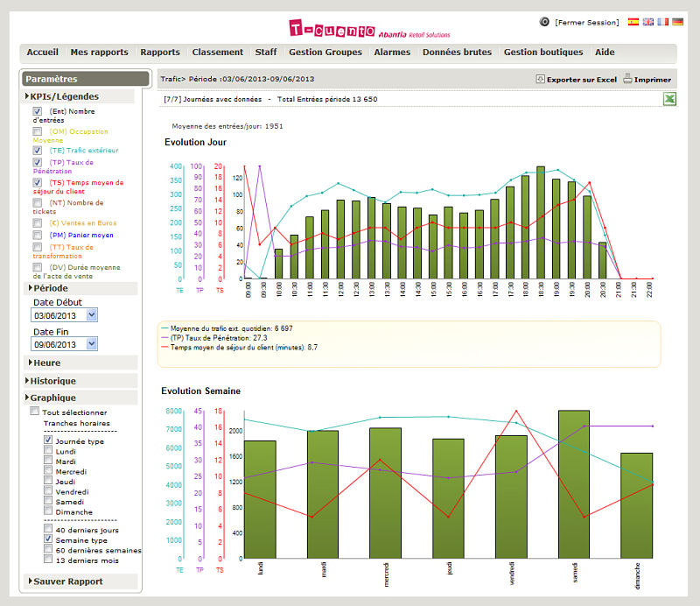
Task: Click the Exporter sur Excel download icon
Action: [540, 79]
